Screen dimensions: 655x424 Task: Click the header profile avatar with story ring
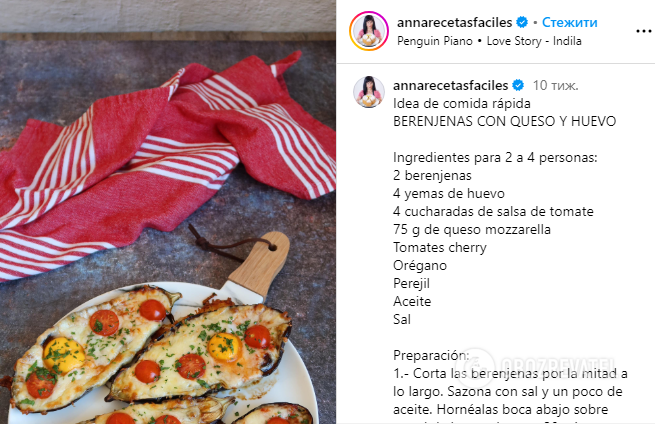tap(369, 31)
